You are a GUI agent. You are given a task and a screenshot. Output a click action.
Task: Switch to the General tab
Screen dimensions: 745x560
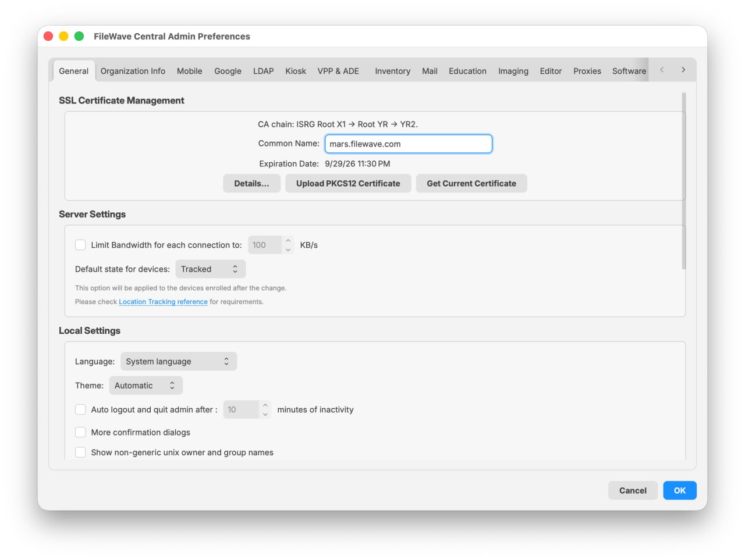73,71
